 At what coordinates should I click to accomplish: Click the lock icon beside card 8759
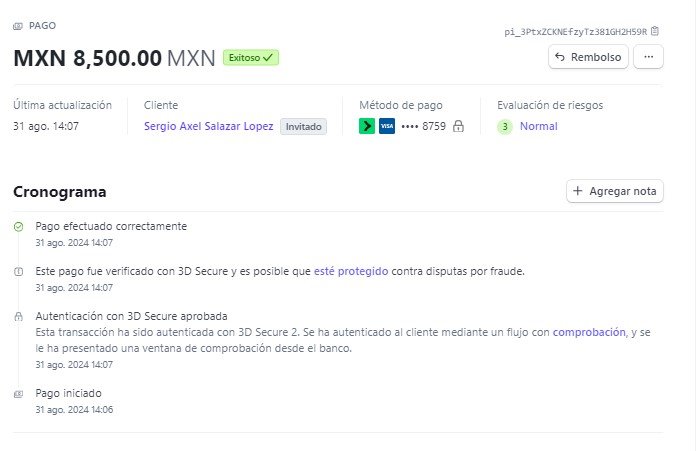click(x=458, y=126)
